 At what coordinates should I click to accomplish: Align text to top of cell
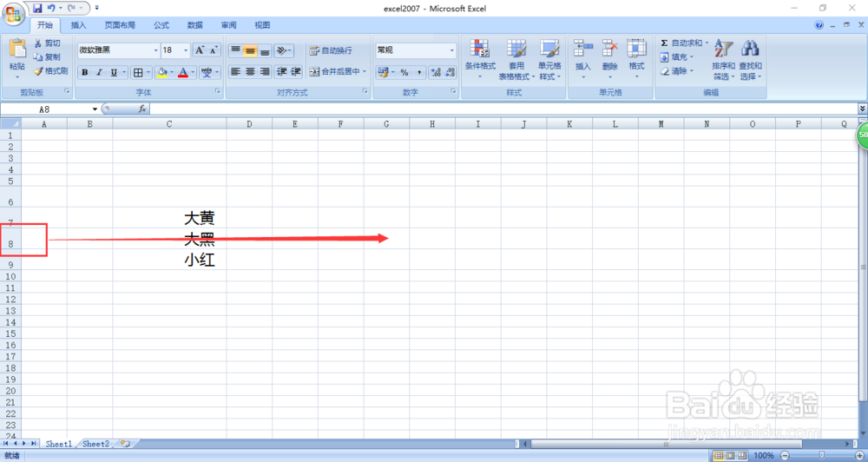(235, 51)
